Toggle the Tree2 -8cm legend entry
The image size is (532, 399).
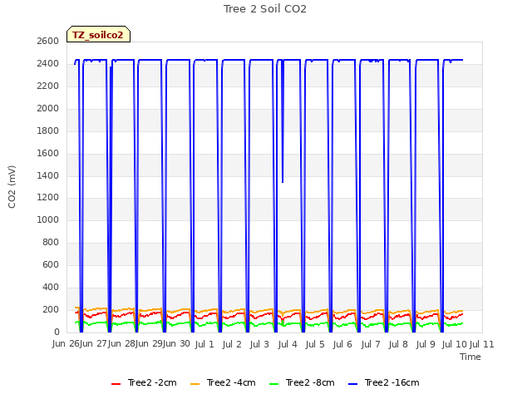pos(302,382)
